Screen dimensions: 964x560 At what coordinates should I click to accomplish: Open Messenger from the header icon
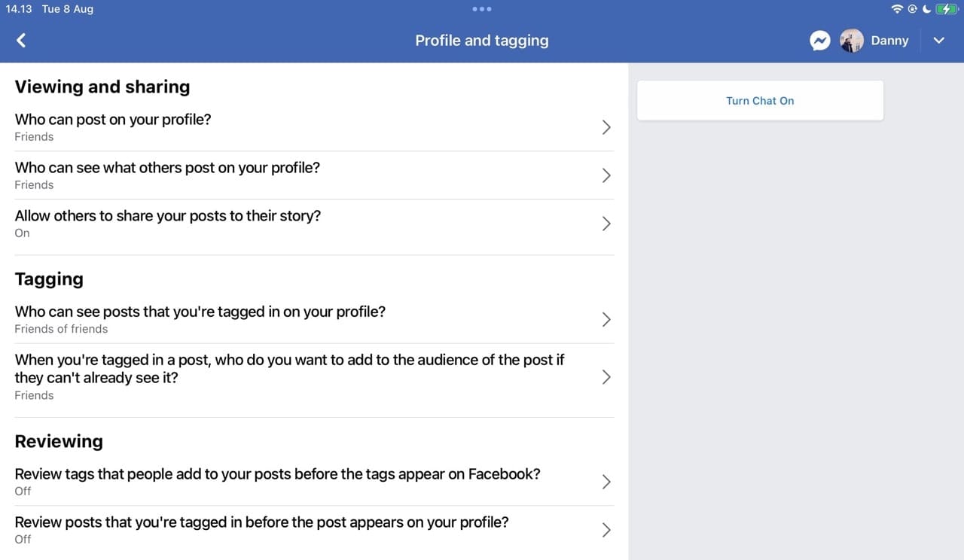coord(820,41)
